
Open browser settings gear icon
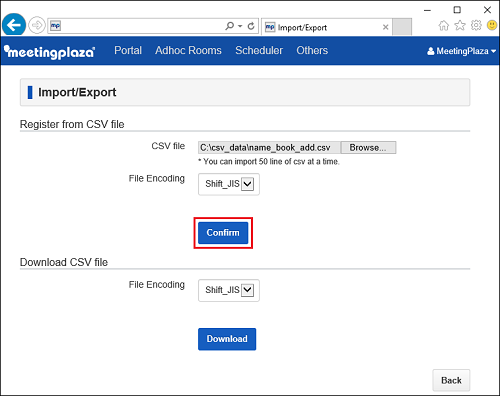tap(476, 25)
